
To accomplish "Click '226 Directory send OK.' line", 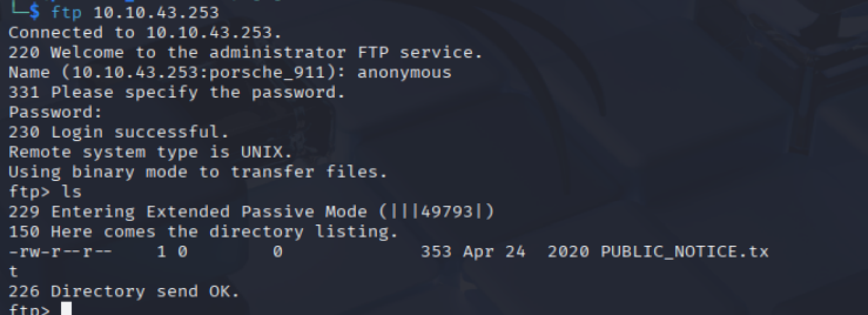I will point(124,291).
